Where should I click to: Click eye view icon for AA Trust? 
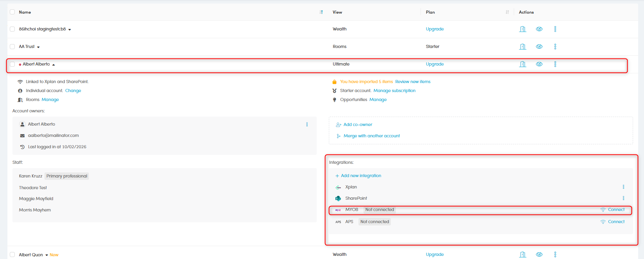point(539,46)
